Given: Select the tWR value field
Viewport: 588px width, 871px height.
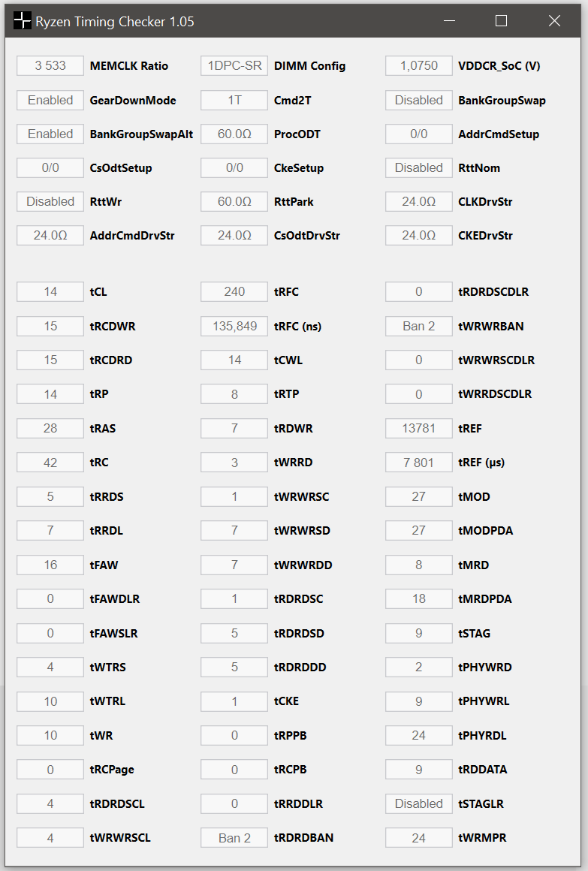Looking at the screenshot, I should click(50, 735).
